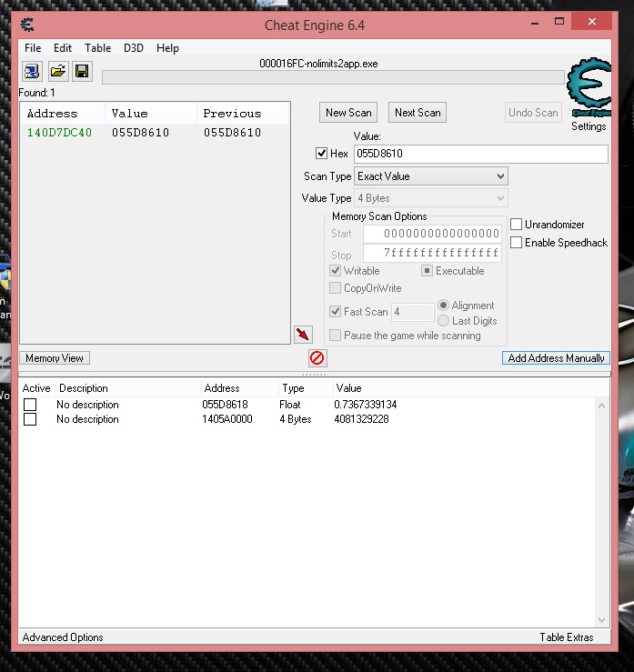Screen dimensions: 634x672
Task: Click the Active column header
Action: [x=36, y=388]
